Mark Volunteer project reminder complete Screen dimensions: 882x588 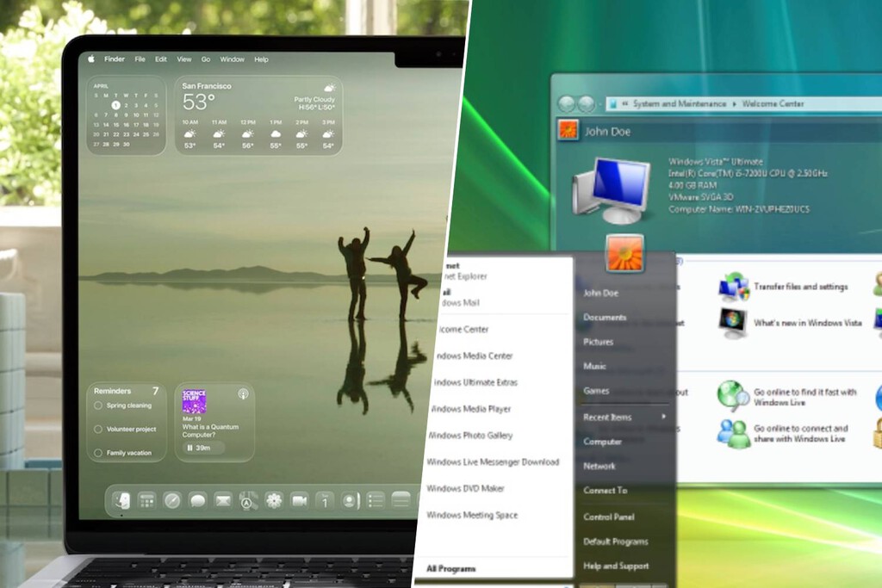coord(98,429)
